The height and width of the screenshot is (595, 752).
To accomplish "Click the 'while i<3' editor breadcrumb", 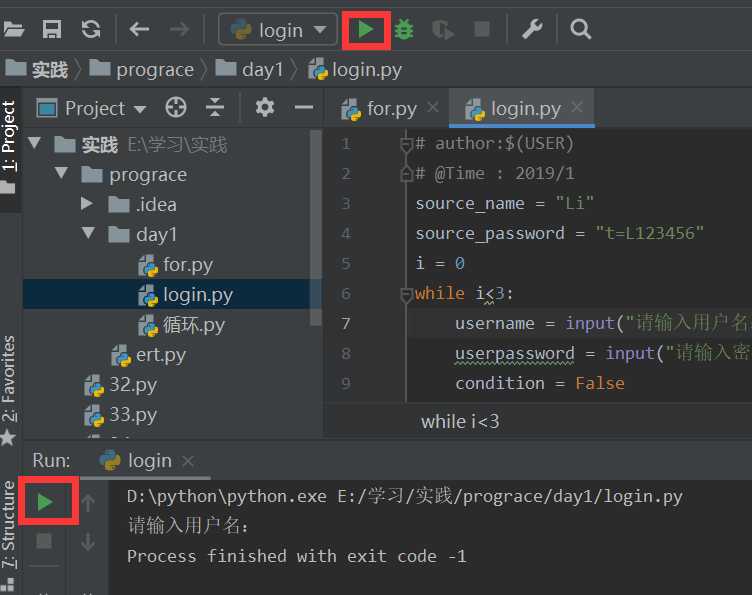I will 460,421.
